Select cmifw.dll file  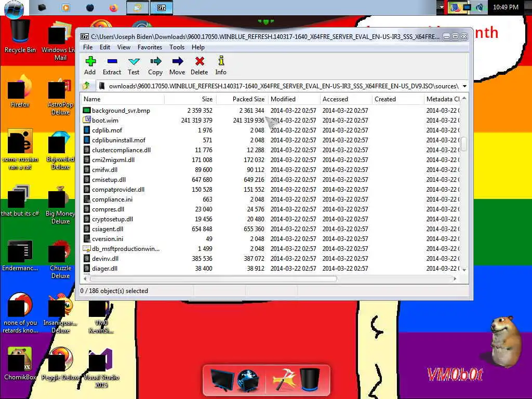click(104, 170)
